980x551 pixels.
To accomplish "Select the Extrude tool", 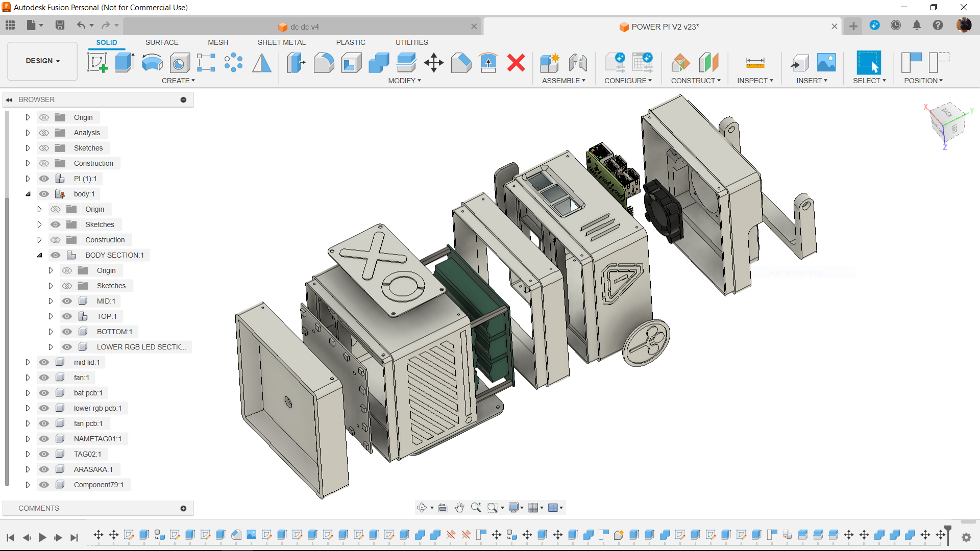I will (125, 63).
